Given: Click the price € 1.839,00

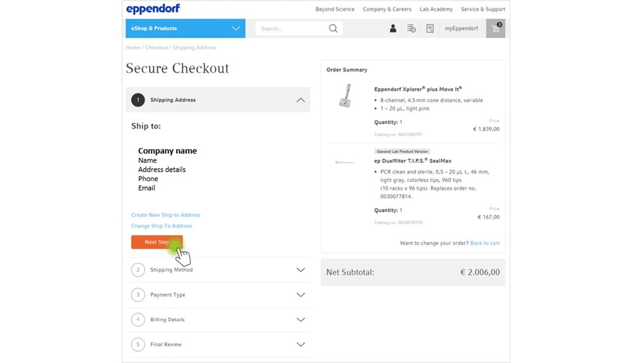Looking at the screenshot, I should point(487,129).
